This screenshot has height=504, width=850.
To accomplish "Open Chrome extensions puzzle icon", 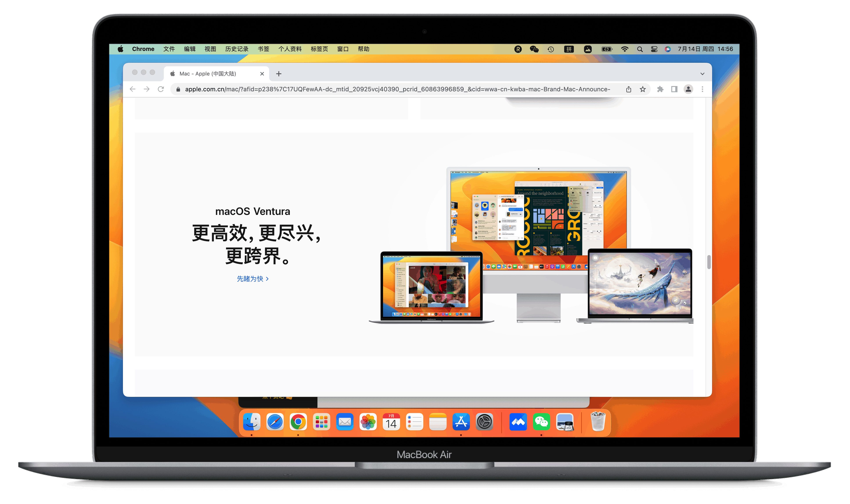I will pyautogui.click(x=660, y=89).
